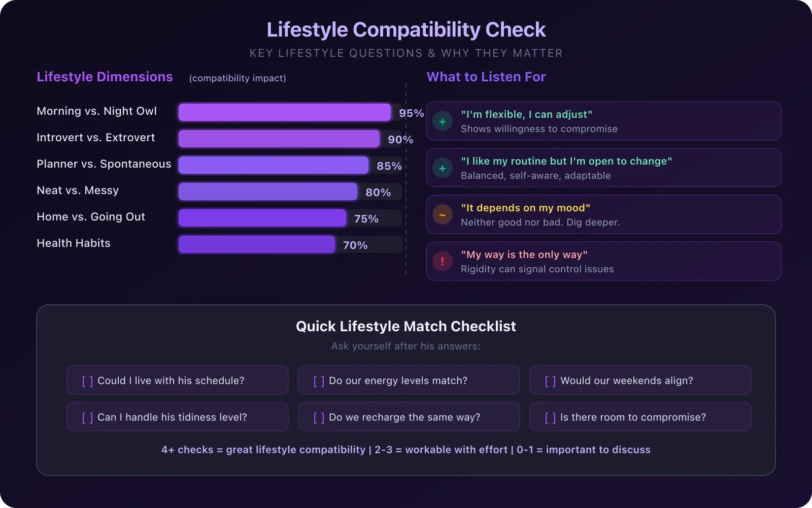Click the Neat vs. Messy label
This screenshot has width=812, height=508.
78,190
